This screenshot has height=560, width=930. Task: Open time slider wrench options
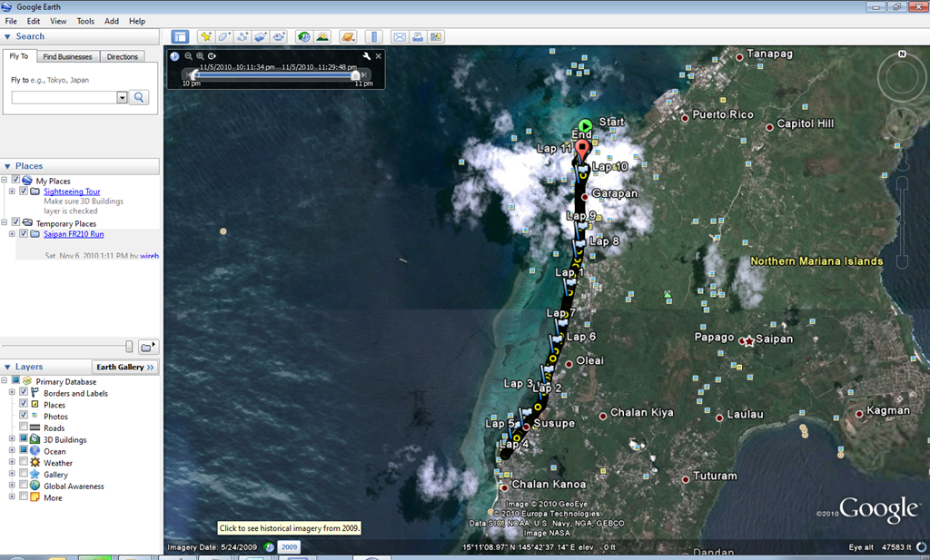point(367,56)
